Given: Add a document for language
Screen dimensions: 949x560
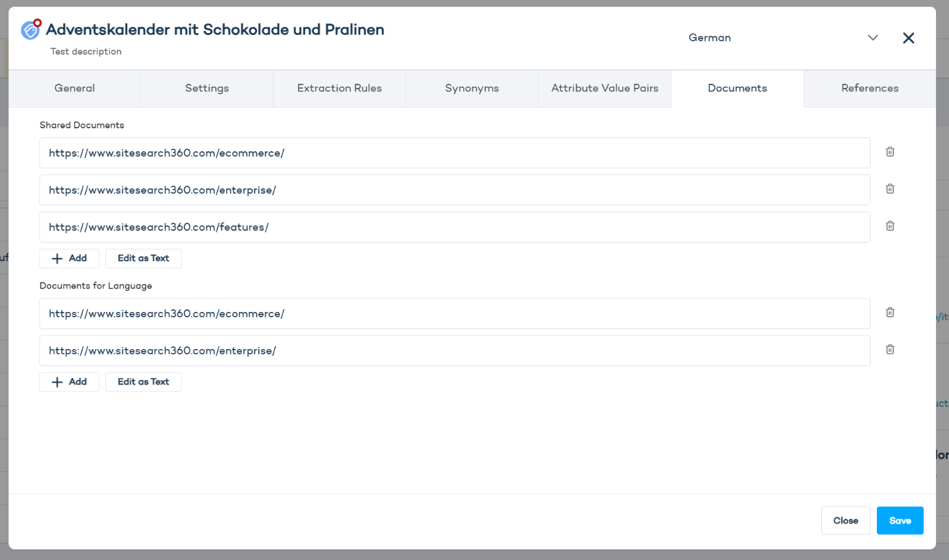Looking at the screenshot, I should click(x=69, y=382).
